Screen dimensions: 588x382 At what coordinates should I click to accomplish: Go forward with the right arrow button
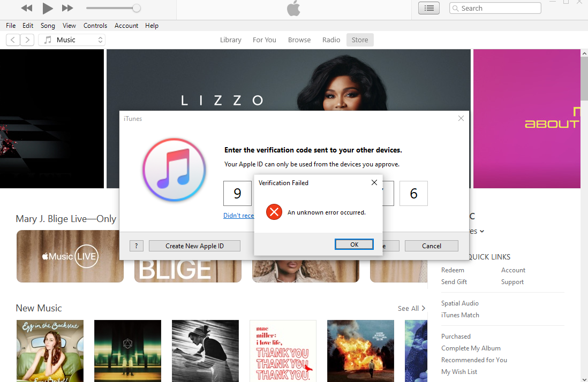27,40
